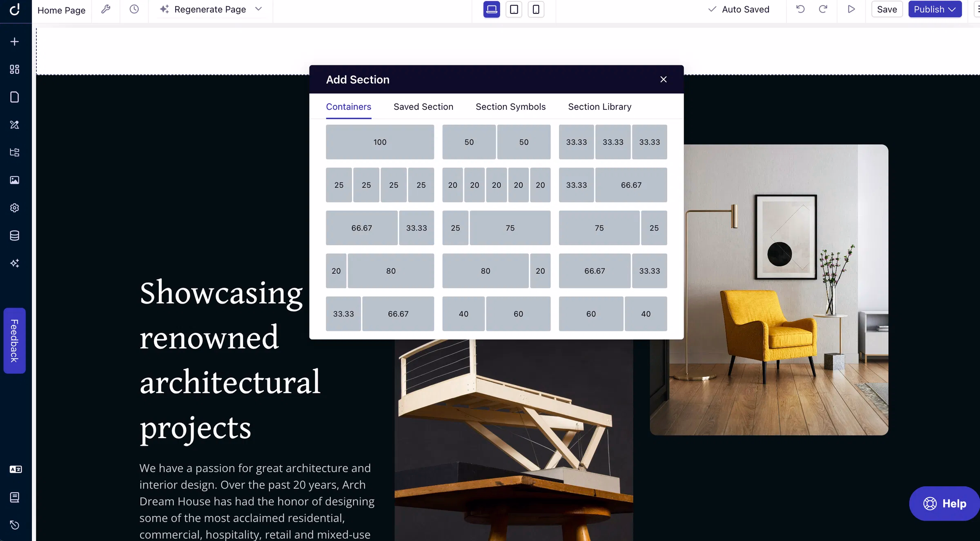Open the database icon in sidebar
This screenshot has height=541, width=980.
coord(14,235)
